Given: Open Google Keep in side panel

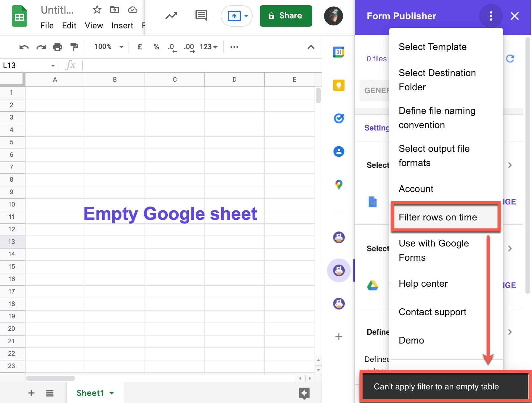Looking at the screenshot, I should tap(339, 85).
